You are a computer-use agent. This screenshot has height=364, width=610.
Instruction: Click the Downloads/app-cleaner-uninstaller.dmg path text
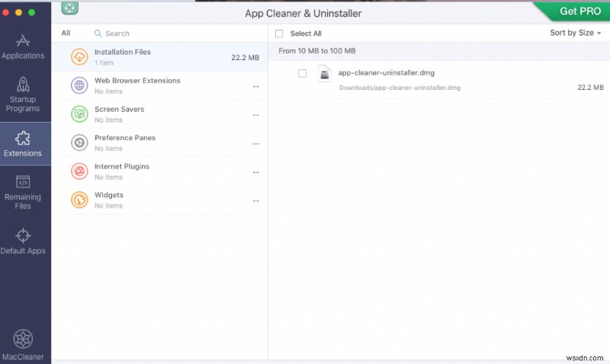[400, 88]
